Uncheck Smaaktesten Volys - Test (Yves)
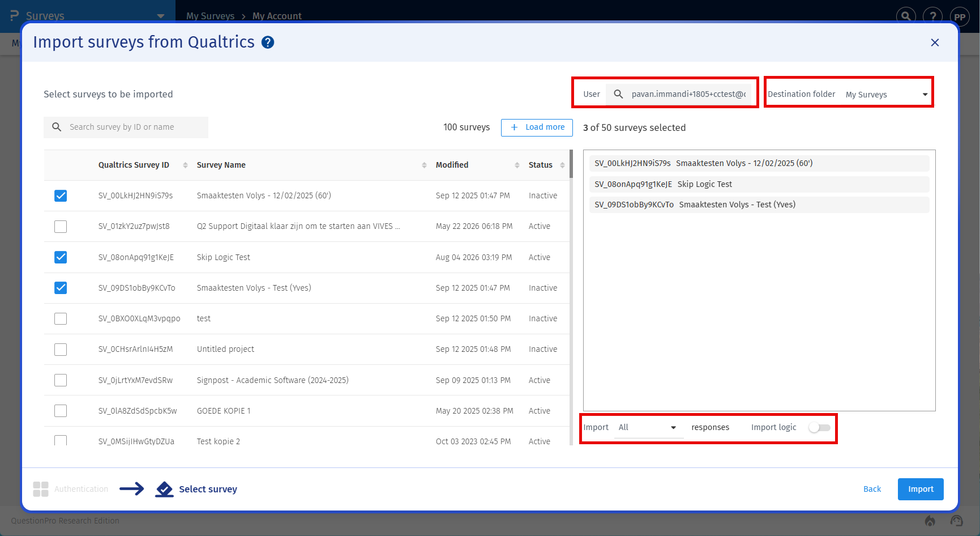The height and width of the screenshot is (536, 980). coord(61,288)
